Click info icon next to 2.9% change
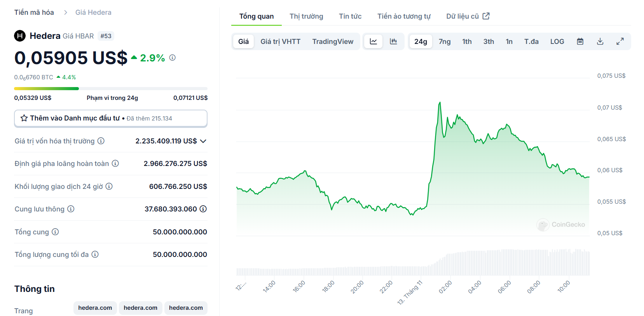This screenshot has width=644, height=316. [x=173, y=58]
